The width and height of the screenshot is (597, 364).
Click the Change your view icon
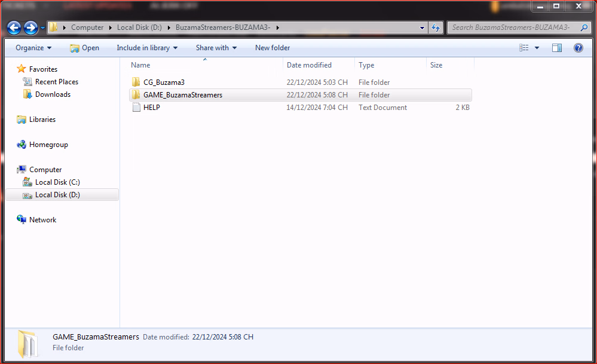point(524,48)
